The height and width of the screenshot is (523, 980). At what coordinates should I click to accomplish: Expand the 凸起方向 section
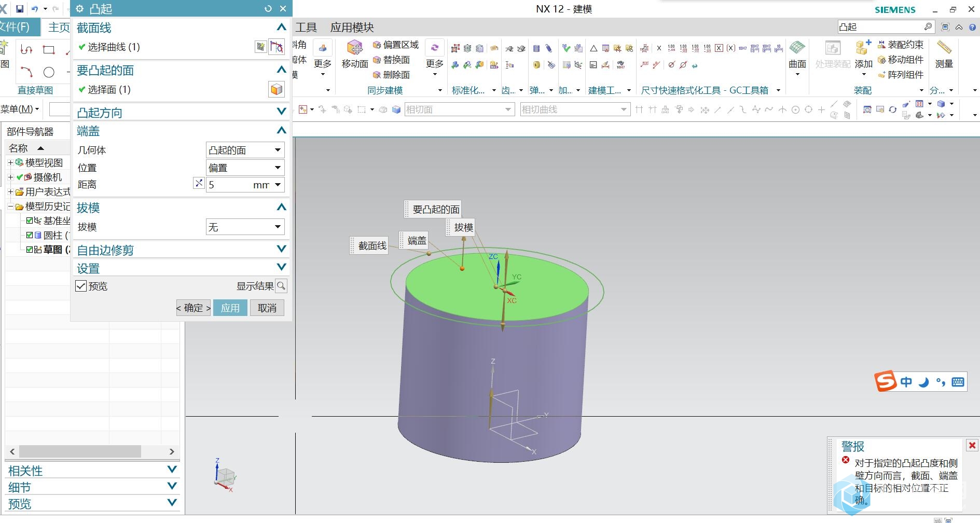click(281, 112)
